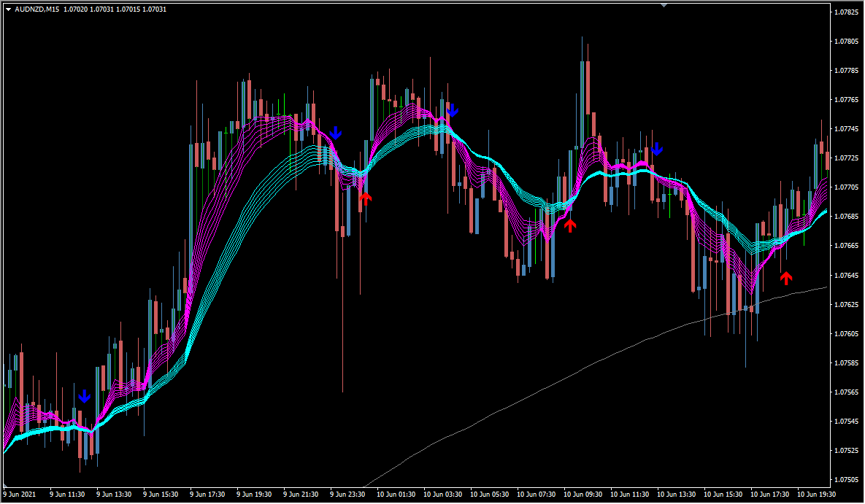The width and height of the screenshot is (865, 504).
Task: Click the 1.07525 price axis label
Action: point(847,451)
